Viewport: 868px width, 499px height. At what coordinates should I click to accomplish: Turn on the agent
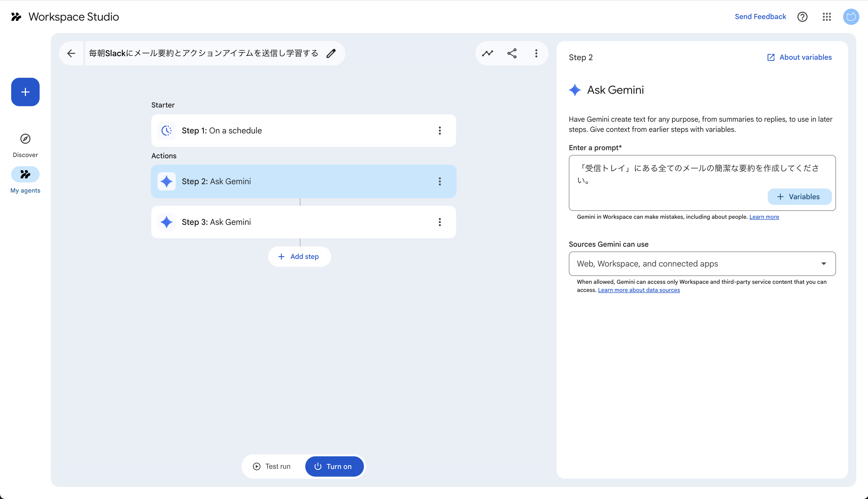[x=334, y=466]
